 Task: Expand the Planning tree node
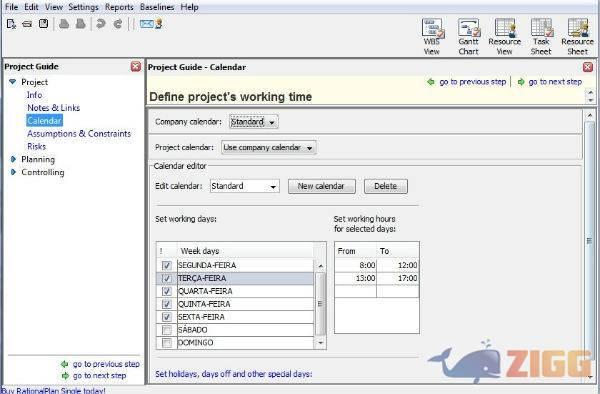(13, 160)
